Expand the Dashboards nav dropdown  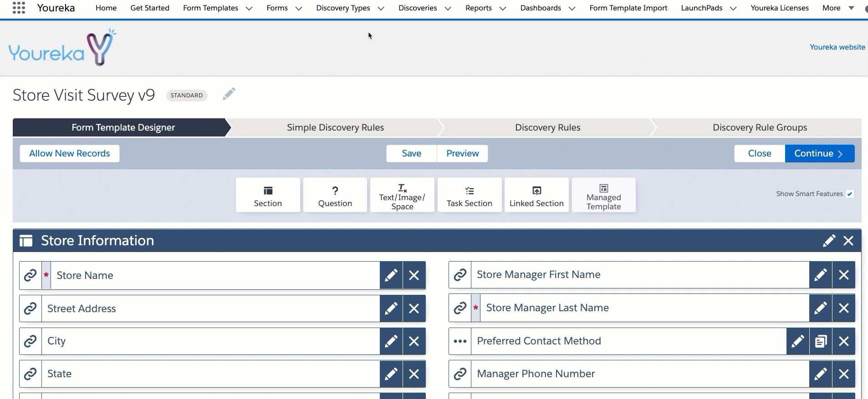[x=572, y=8]
